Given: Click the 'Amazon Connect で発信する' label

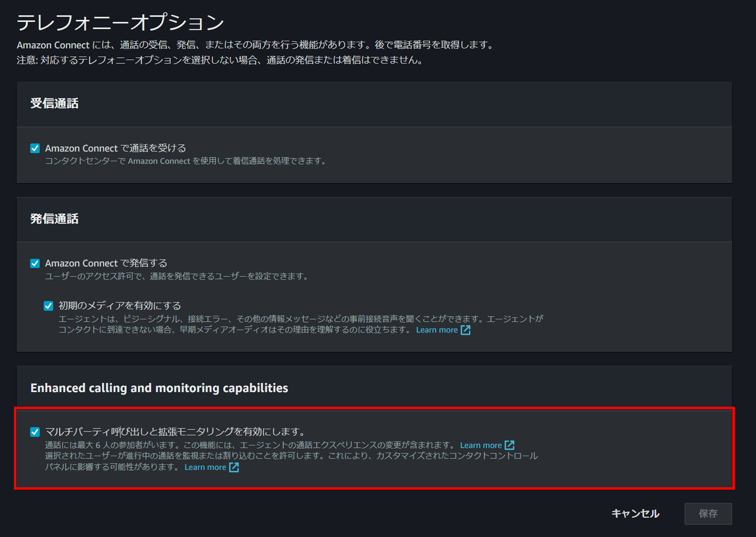Looking at the screenshot, I should point(106,263).
